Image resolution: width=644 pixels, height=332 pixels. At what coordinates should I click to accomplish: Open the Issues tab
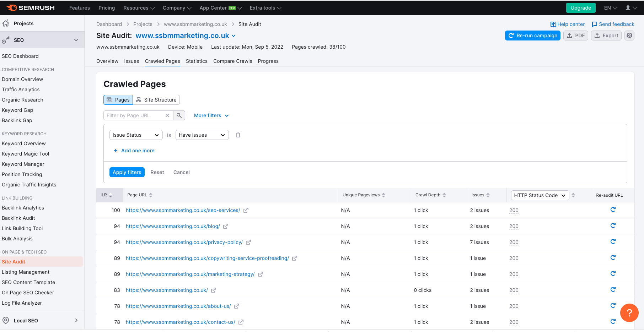pos(132,61)
